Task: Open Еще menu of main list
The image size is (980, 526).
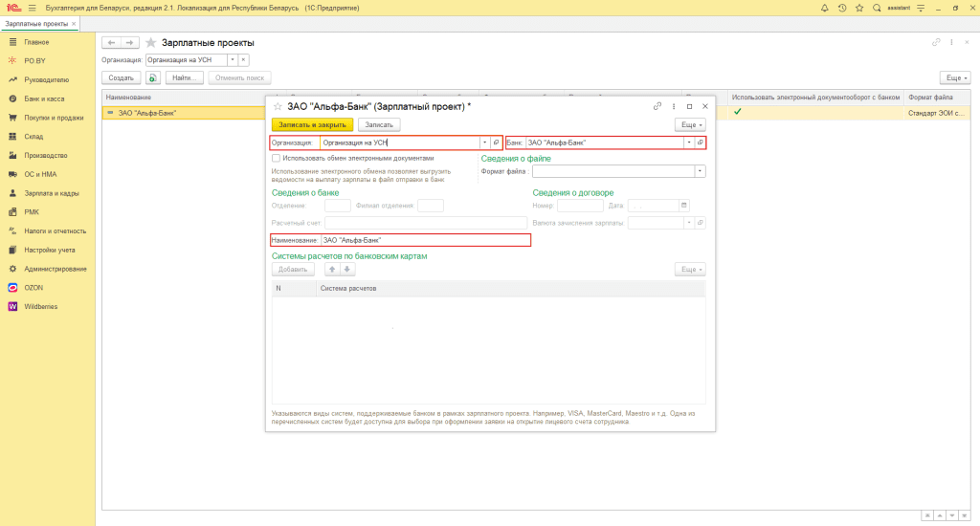Action: pyautogui.click(x=956, y=78)
